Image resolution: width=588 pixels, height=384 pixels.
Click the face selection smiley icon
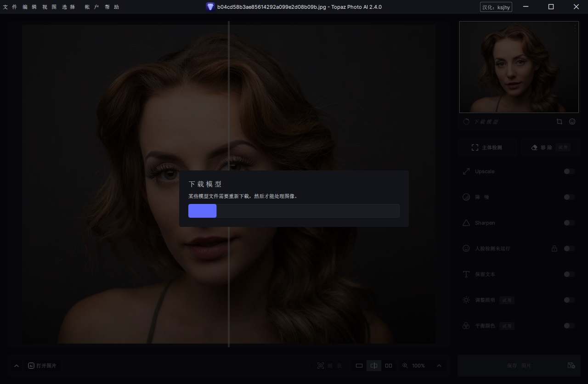pyautogui.click(x=572, y=122)
